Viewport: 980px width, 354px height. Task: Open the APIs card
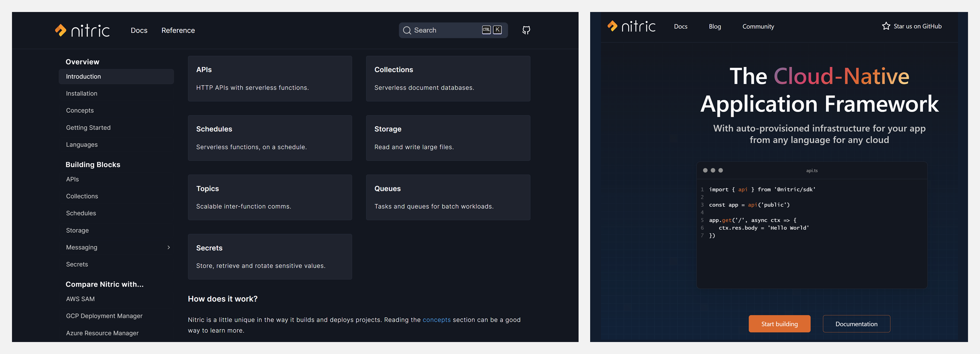click(270, 79)
